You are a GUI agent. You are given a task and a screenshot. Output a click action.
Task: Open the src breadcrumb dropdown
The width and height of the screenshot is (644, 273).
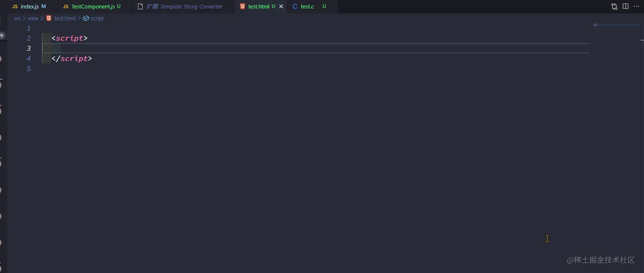point(17,18)
